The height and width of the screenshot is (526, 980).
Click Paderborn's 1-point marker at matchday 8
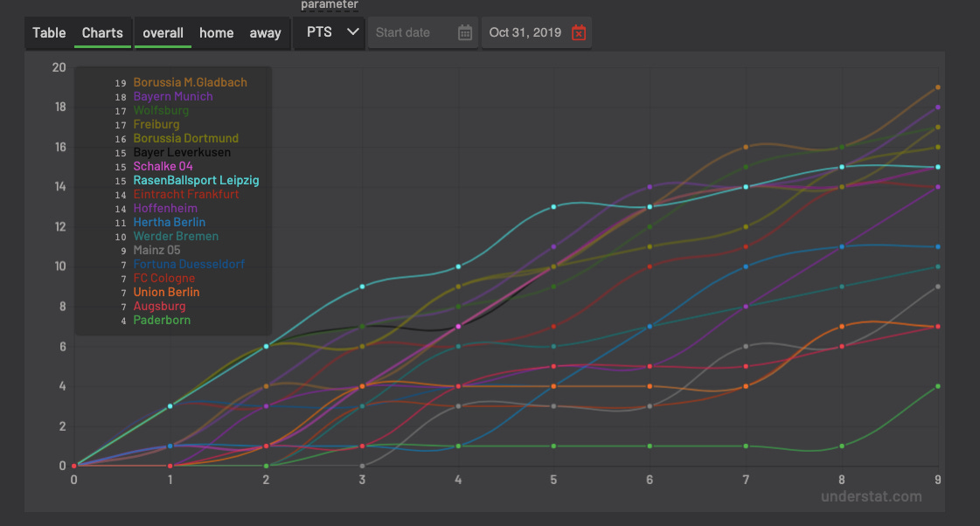pos(842,446)
